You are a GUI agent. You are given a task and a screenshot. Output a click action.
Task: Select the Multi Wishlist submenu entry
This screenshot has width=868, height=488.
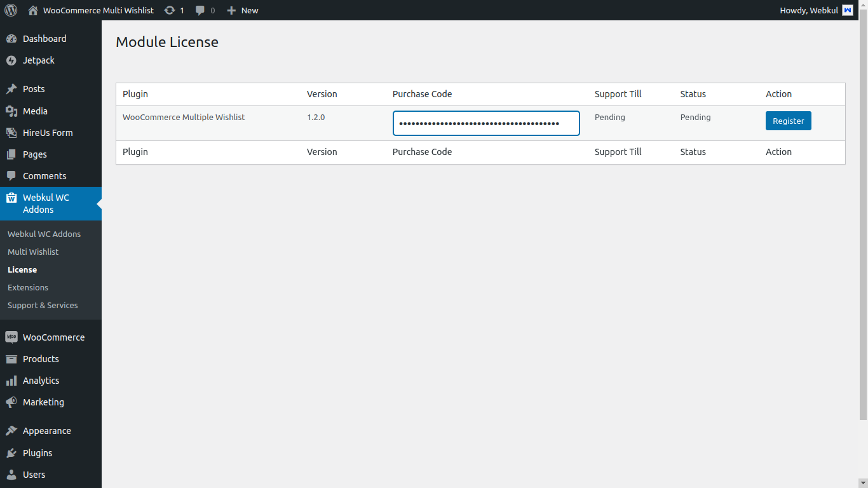(x=33, y=252)
